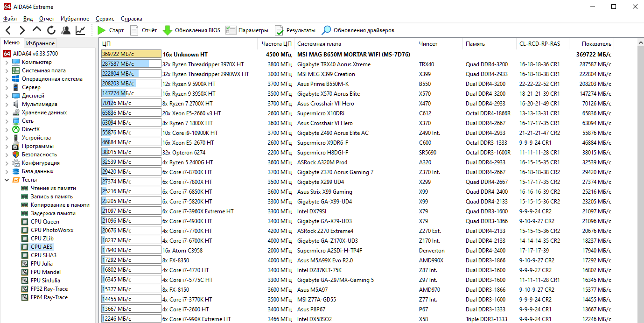Collapse the Тесты node chevron

[x=7, y=180]
